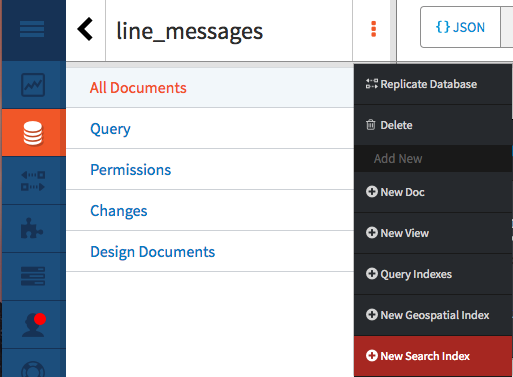
Task: Close the three-dot database options menu
Action: point(373,29)
